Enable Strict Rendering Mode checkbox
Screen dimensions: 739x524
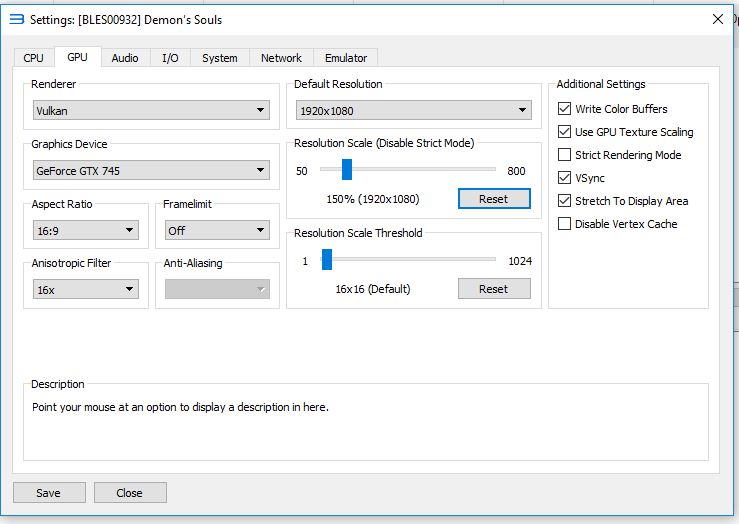565,155
